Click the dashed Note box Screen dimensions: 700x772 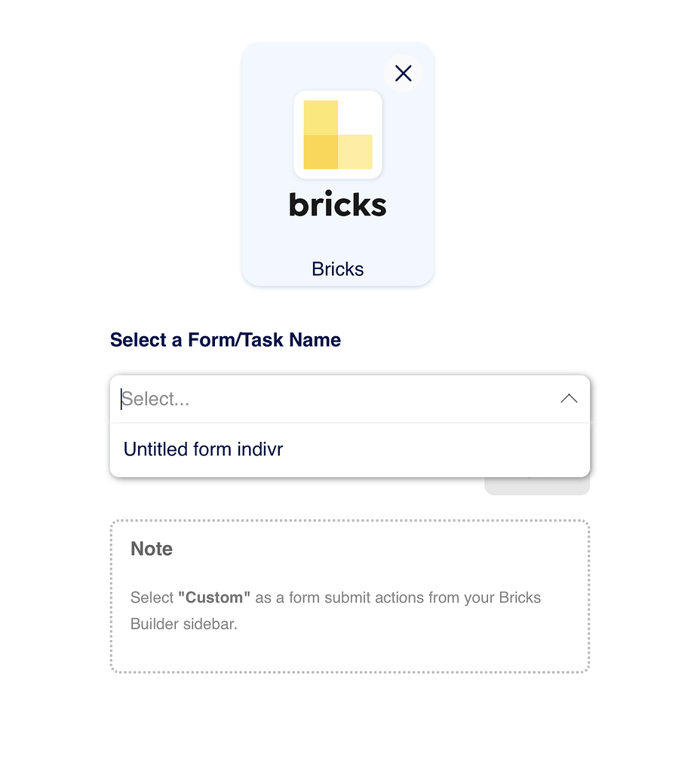pyautogui.click(x=349, y=596)
